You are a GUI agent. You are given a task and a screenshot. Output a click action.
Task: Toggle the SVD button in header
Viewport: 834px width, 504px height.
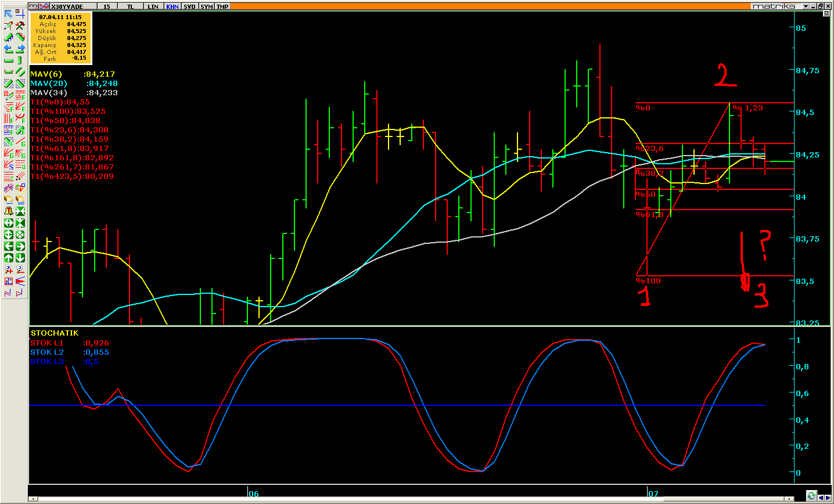189,6
